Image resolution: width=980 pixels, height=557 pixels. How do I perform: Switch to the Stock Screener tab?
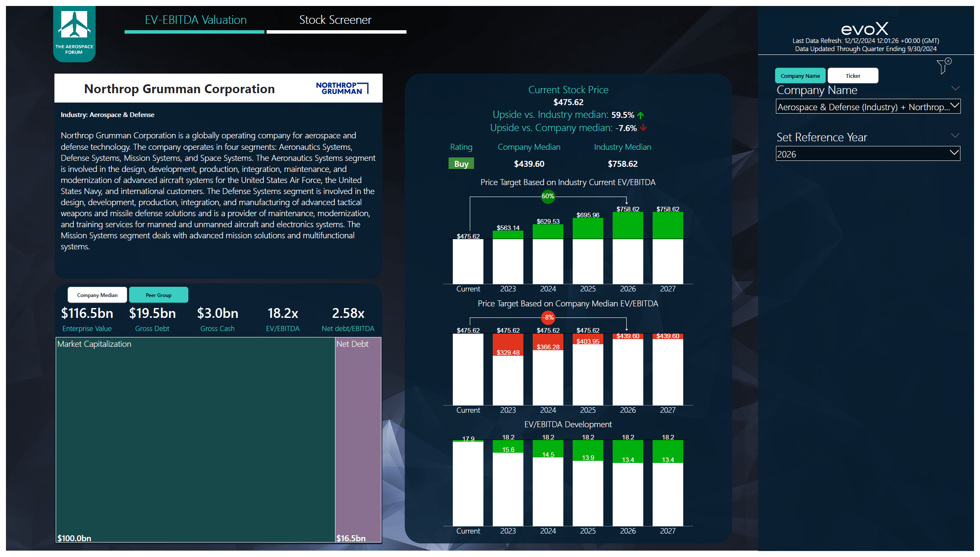click(336, 20)
